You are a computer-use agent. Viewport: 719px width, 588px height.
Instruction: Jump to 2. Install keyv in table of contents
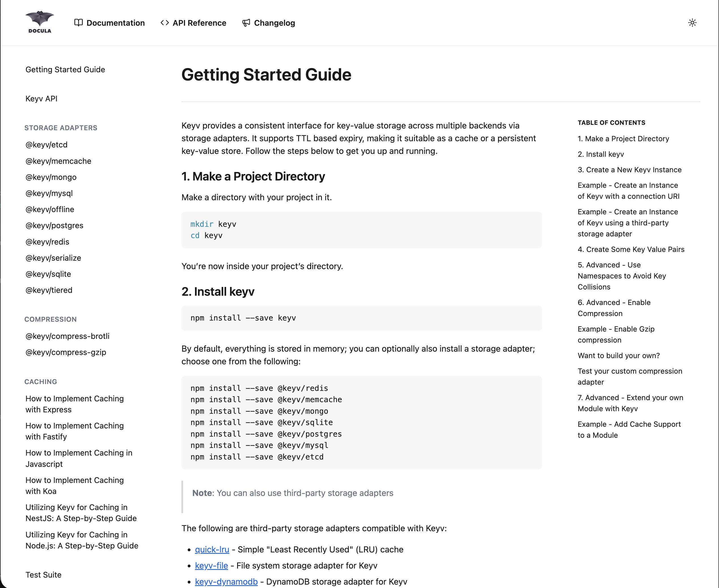coord(600,154)
